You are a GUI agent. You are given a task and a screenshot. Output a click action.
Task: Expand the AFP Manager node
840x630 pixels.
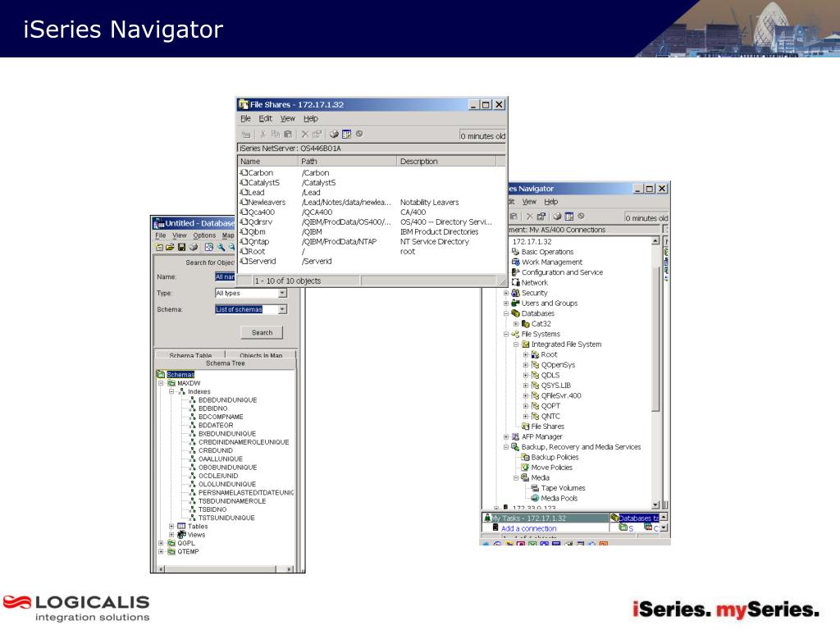[x=505, y=436]
